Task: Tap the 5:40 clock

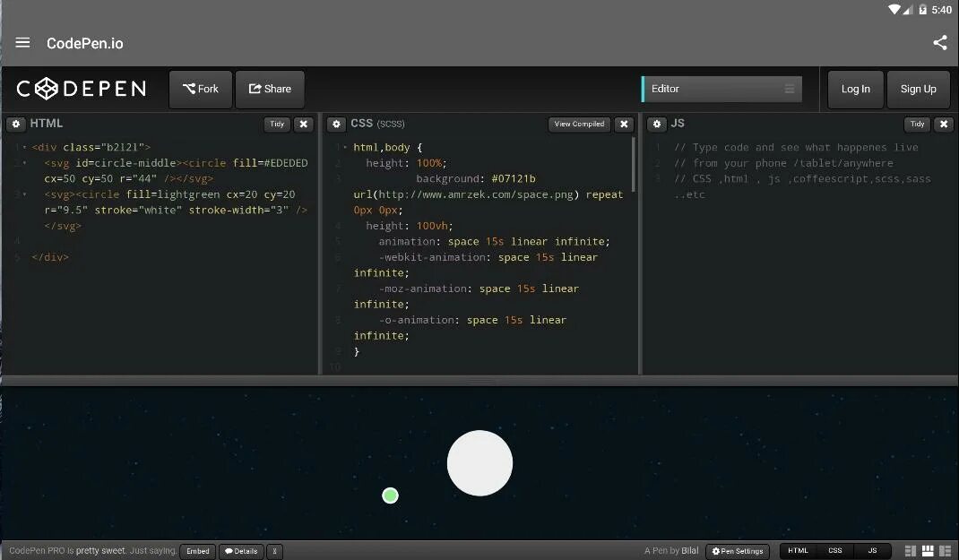Action: pyautogui.click(x=942, y=10)
